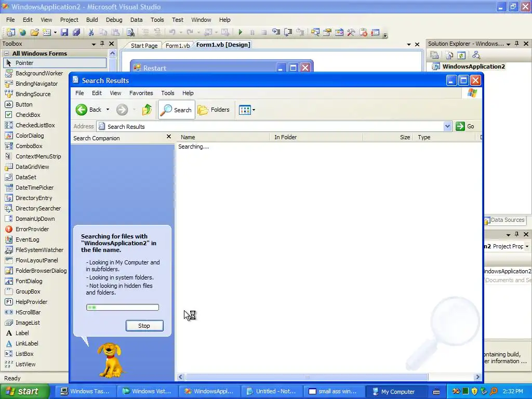
Task: Click the search progress bar
Action: point(123,308)
